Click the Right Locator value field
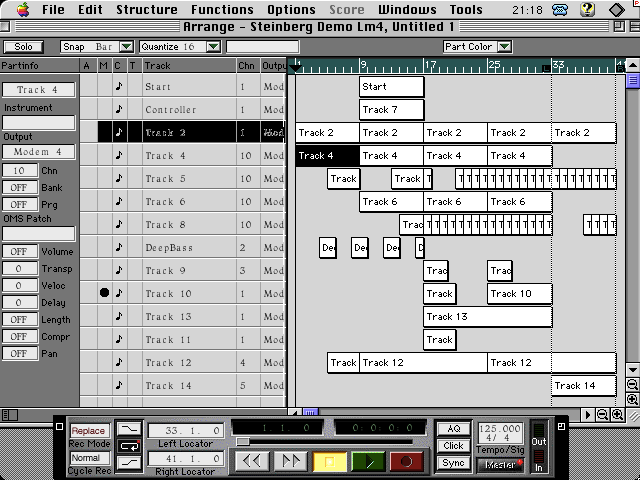 185,458
